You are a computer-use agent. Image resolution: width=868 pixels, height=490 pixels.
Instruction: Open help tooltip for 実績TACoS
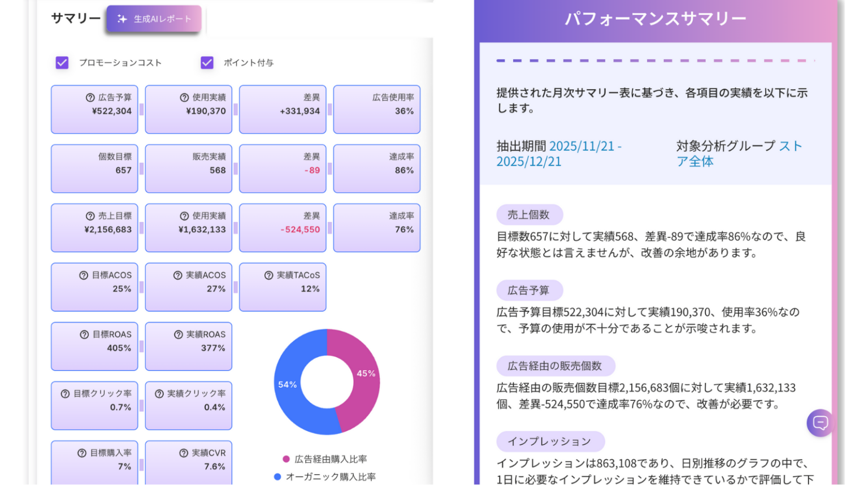(268, 275)
